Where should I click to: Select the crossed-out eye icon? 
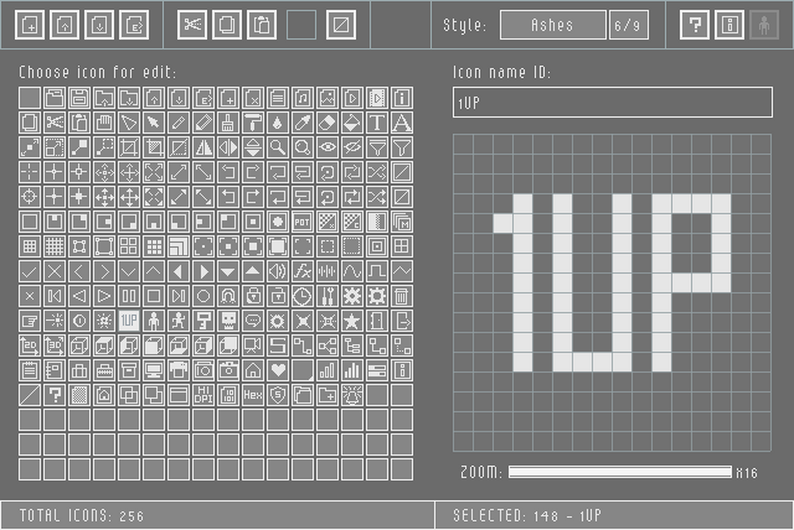[352, 147]
